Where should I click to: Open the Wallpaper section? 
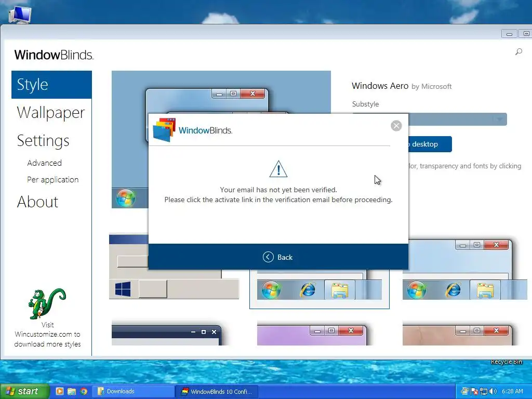click(51, 112)
